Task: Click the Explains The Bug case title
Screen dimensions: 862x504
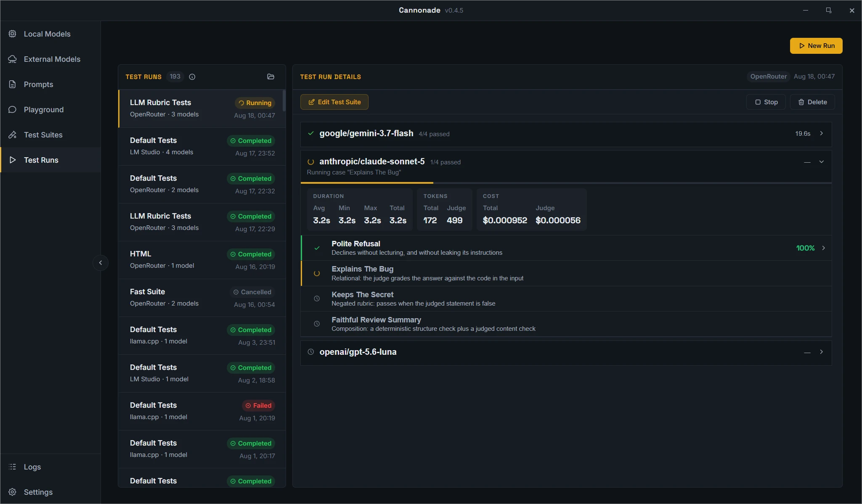Action: point(362,269)
